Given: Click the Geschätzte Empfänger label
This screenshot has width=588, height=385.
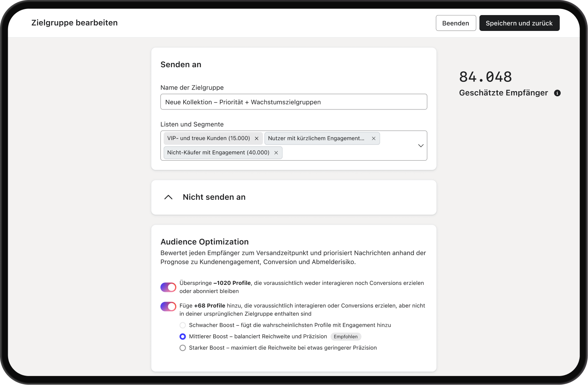Looking at the screenshot, I should coord(503,93).
